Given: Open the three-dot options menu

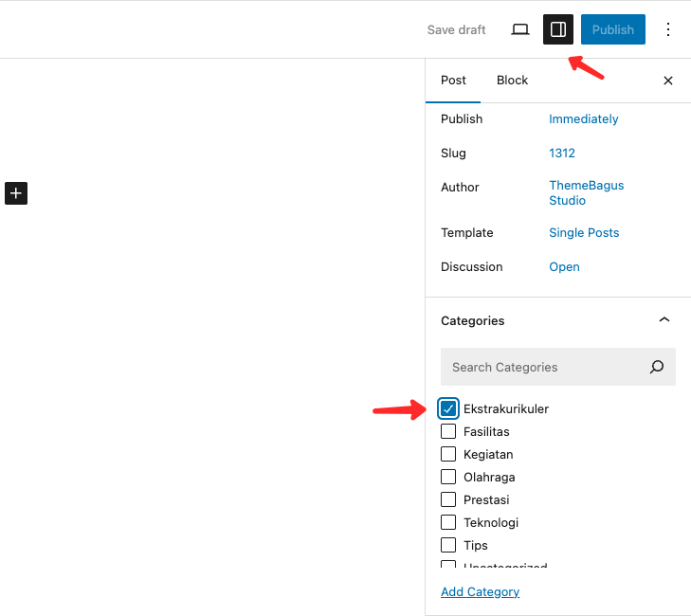Looking at the screenshot, I should coord(668,29).
